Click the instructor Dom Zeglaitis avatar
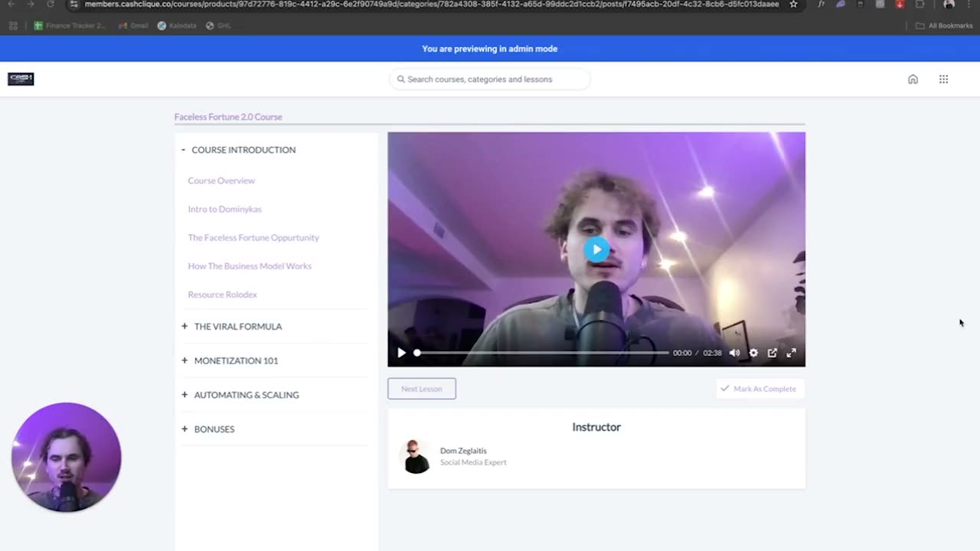 point(416,456)
